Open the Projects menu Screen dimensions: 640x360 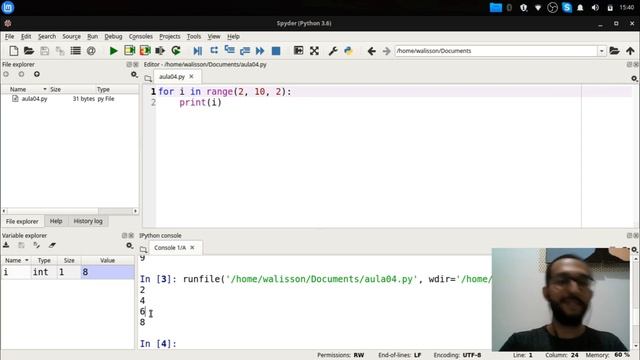(x=170, y=36)
